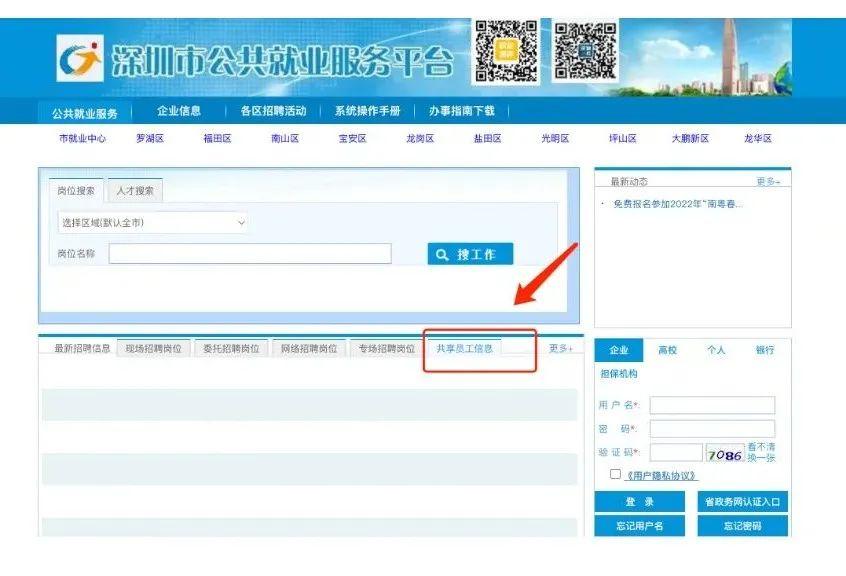Click 看不清换一张 to refresh captcha
Image resolution: width=846 pixels, height=576 pixels.
[x=761, y=452]
